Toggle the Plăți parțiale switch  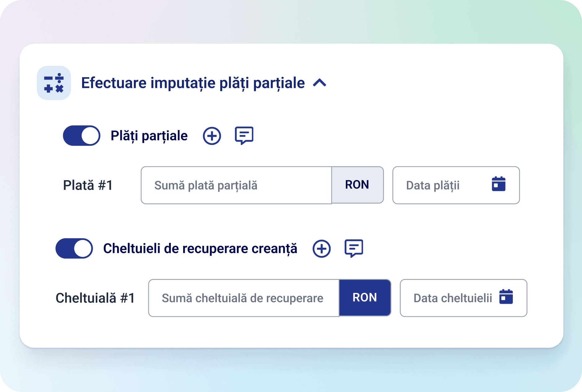coord(82,136)
